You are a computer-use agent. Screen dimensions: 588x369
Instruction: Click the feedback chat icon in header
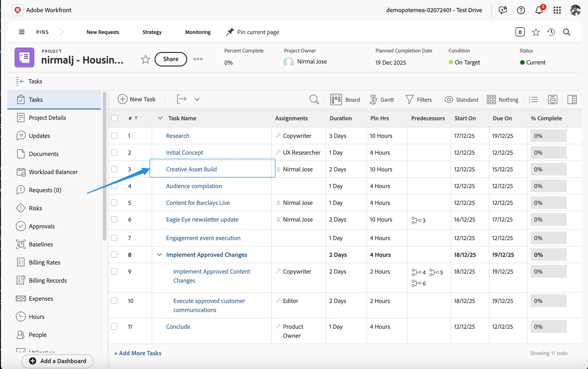[502, 10]
